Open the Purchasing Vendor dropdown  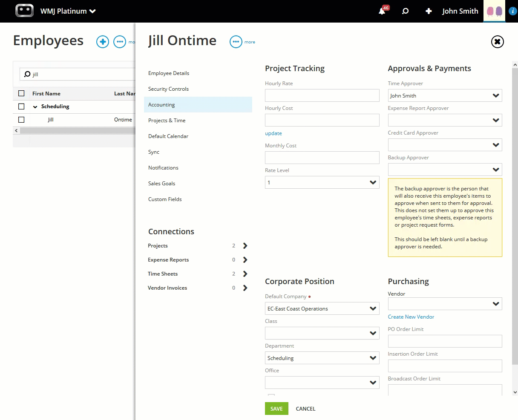click(x=445, y=304)
